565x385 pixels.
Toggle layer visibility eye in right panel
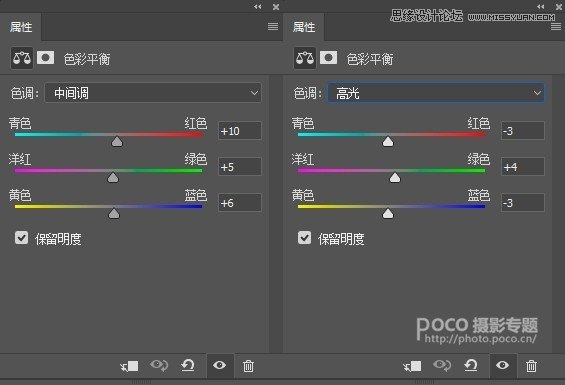coord(502,366)
